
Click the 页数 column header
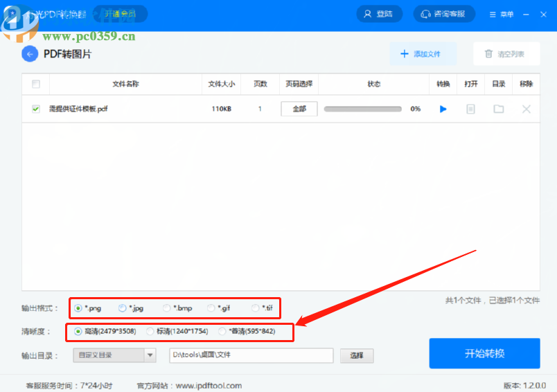pos(260,84)
